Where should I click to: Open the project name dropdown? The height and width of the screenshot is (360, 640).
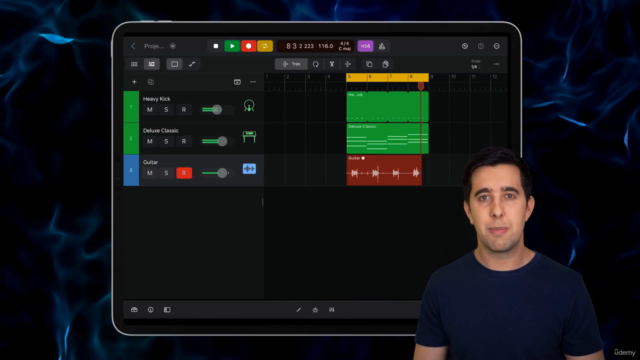(173, 46)
